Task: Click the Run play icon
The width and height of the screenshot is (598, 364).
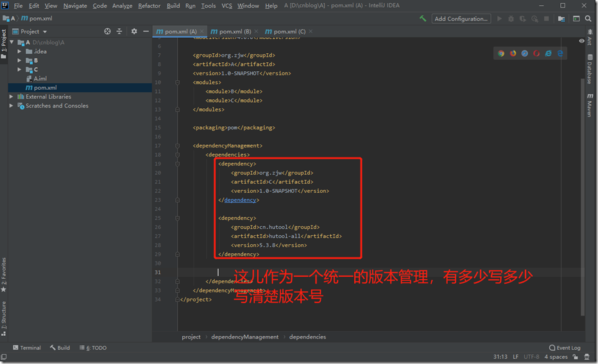Action: (499, 19)
